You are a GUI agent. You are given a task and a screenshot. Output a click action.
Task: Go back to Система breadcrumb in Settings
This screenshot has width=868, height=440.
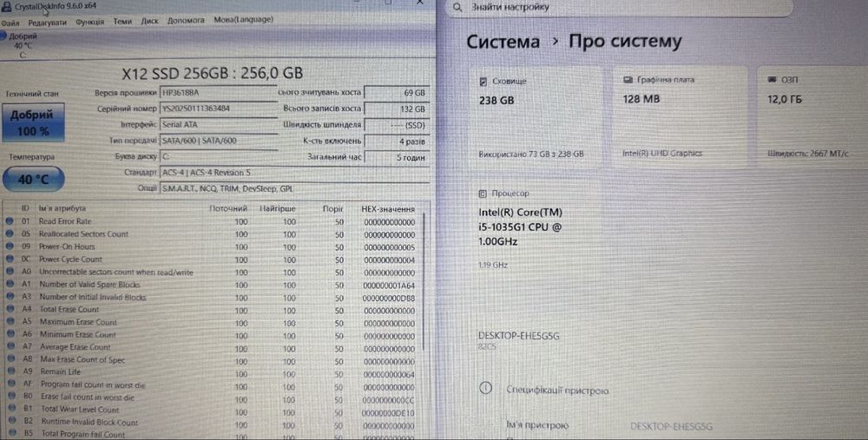click(503, 42)
